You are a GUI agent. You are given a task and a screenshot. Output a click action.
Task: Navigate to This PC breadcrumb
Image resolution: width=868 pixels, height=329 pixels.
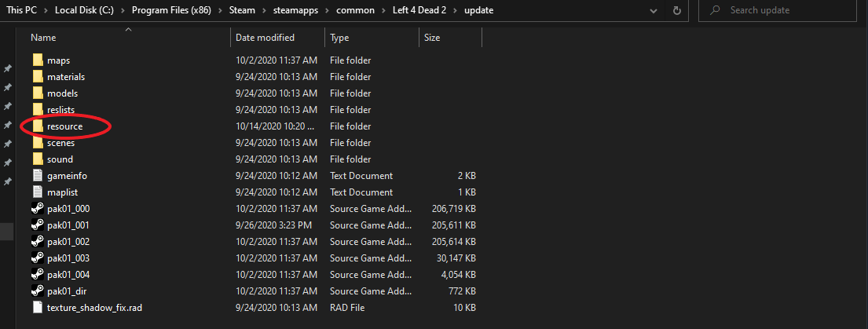pos(22,10)
